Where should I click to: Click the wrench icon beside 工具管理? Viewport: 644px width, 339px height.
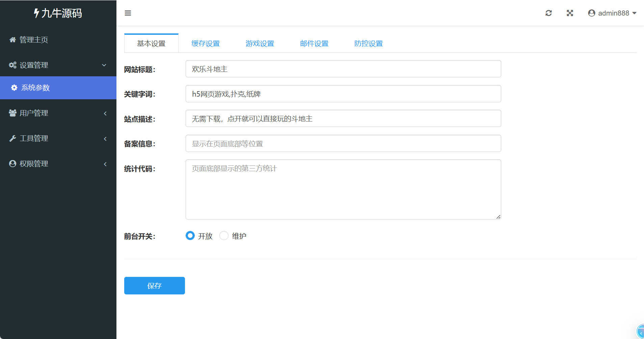tap(12, 138)
